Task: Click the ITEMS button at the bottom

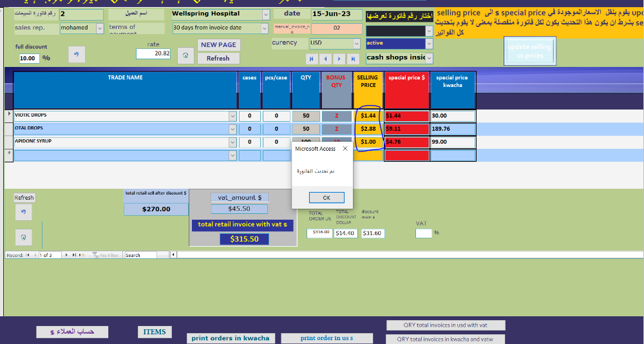Action: click(x=155, y=332)
